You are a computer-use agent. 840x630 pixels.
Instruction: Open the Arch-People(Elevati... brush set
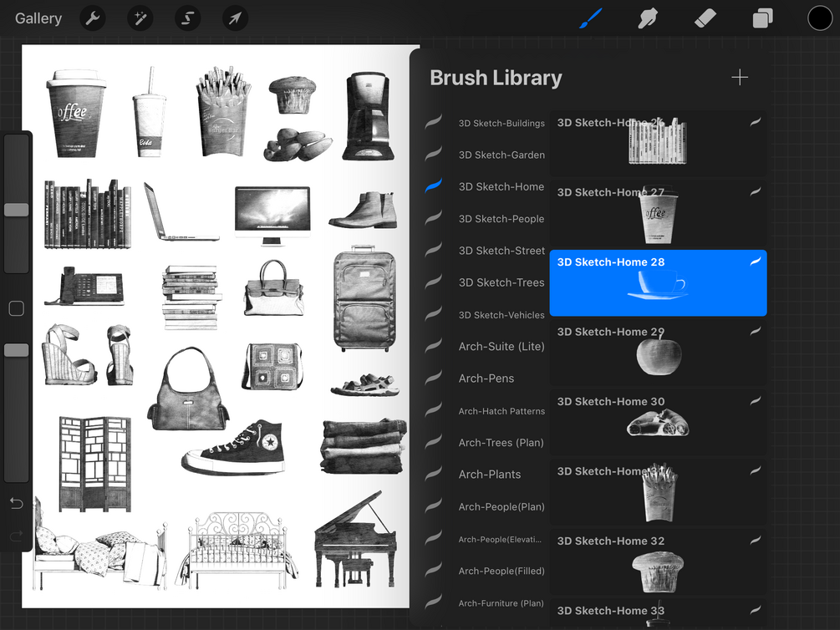pos(500,540)
